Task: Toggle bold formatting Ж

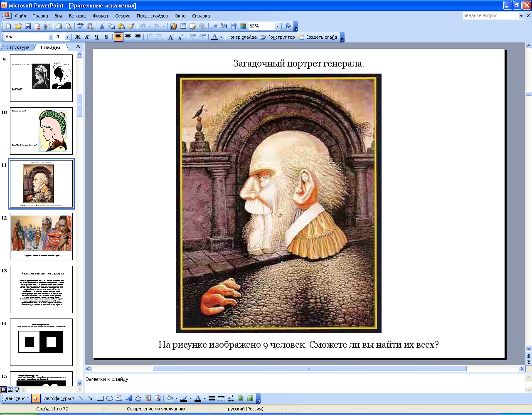Action: click(x=78, y=37)
